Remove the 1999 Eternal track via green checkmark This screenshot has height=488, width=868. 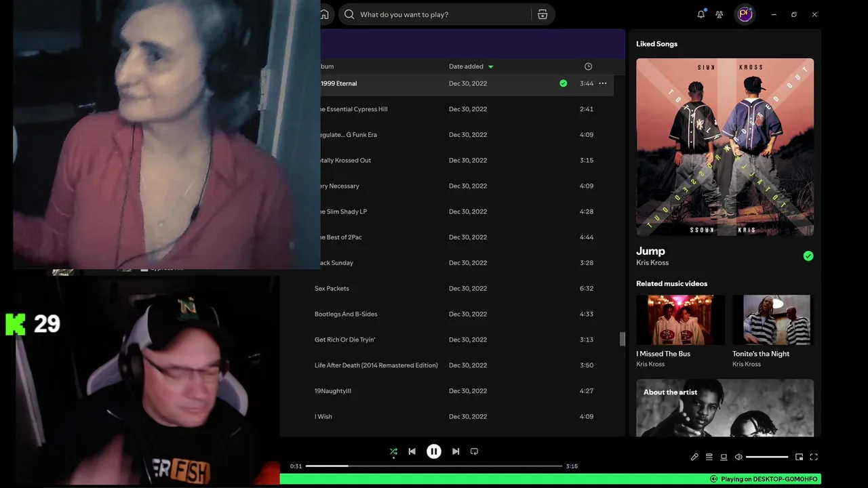[x=563, y=83]
